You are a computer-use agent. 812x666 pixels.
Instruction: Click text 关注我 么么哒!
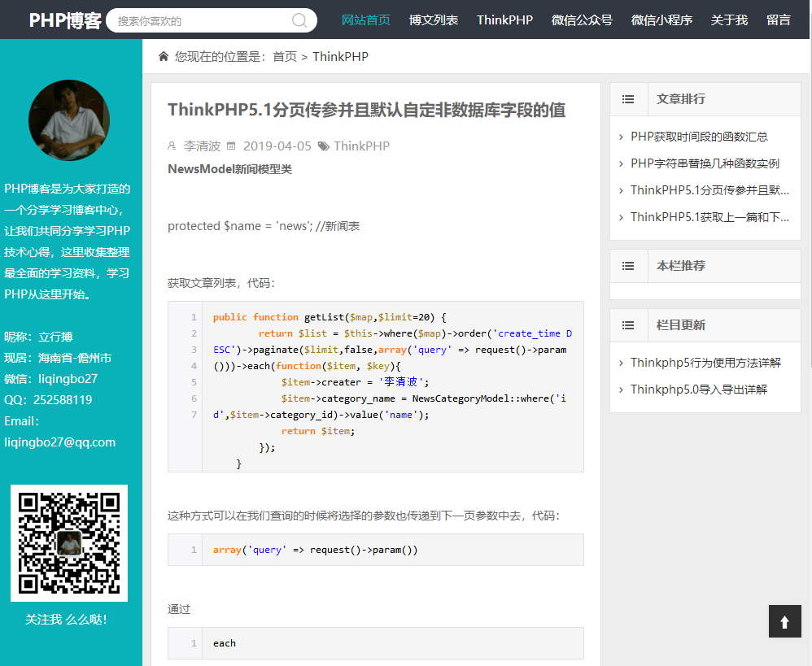point(66,620)
